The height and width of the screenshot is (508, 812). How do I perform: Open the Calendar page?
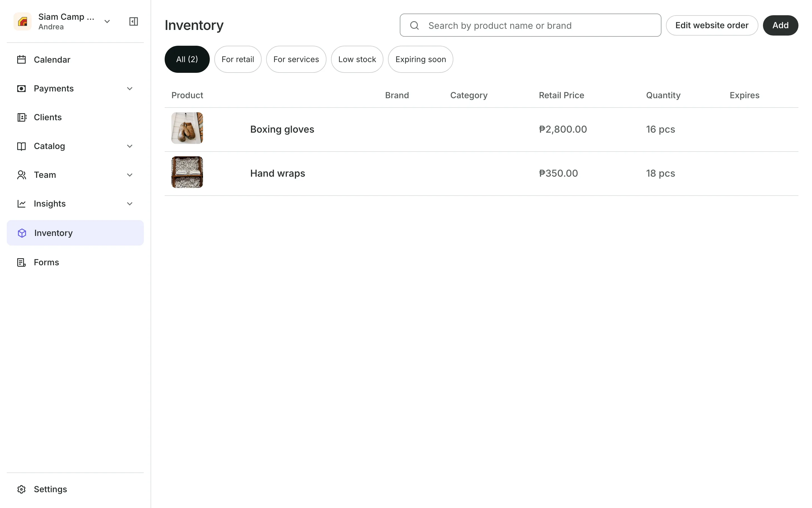click(x=75, y=60)
